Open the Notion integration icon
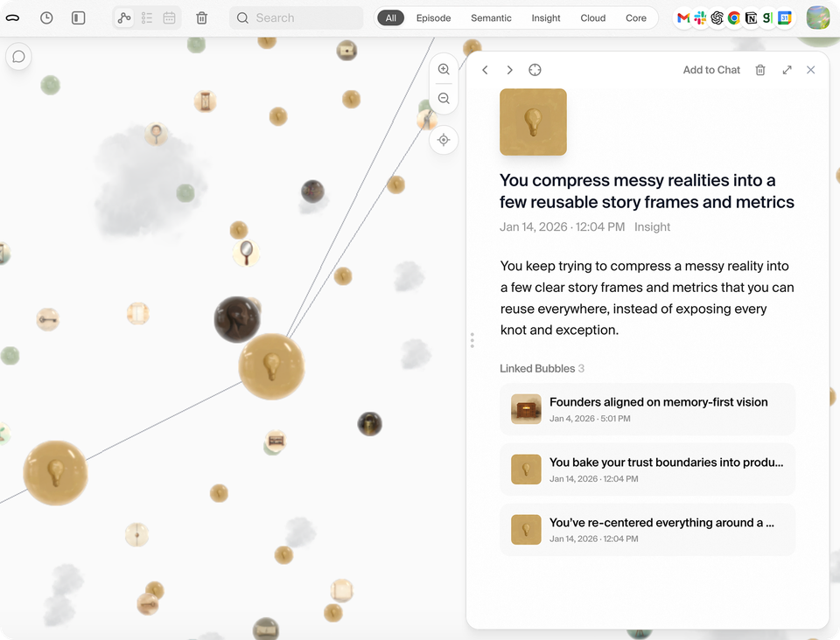Viewport: 840px width, 640px height. pyautogui.click(x=751, y=17)
